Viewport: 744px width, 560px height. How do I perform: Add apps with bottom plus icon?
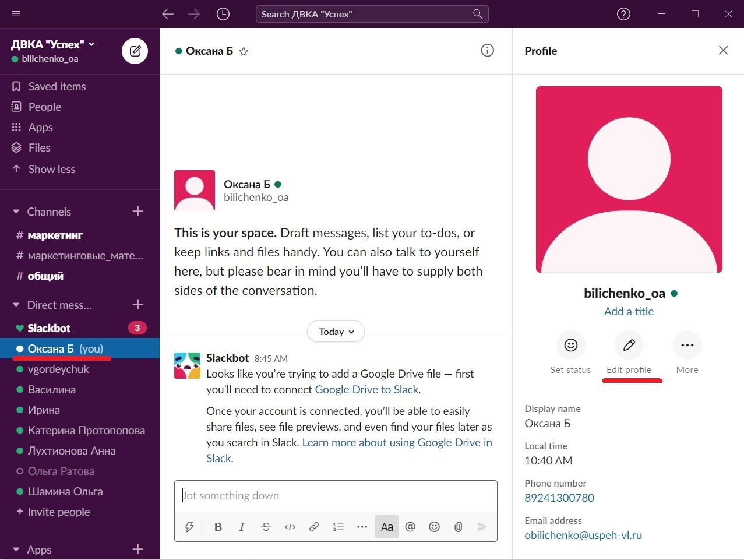tap(138, 549)
